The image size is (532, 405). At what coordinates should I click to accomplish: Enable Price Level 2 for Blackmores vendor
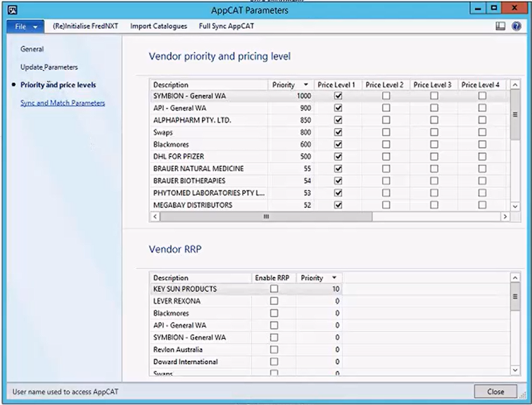click(386, 144)
